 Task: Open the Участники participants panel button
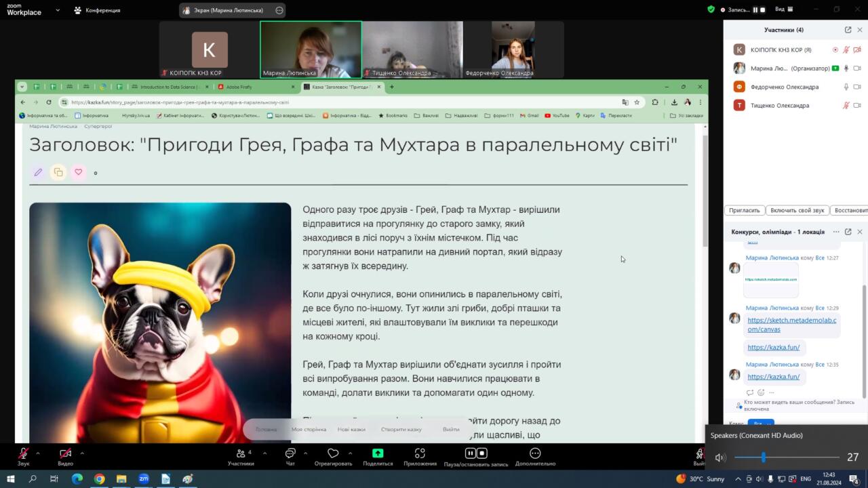241,456
